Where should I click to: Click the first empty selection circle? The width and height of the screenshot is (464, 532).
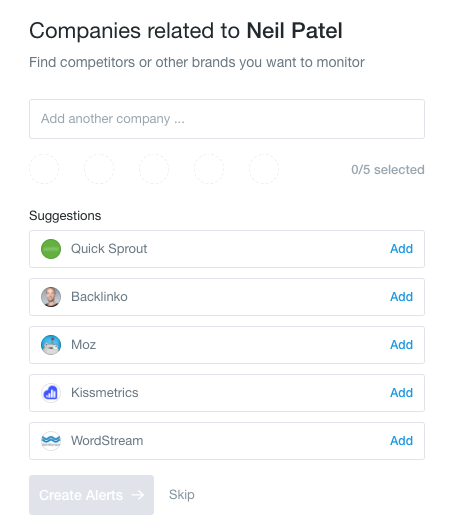pyautogui.click(x=44, y=169)
